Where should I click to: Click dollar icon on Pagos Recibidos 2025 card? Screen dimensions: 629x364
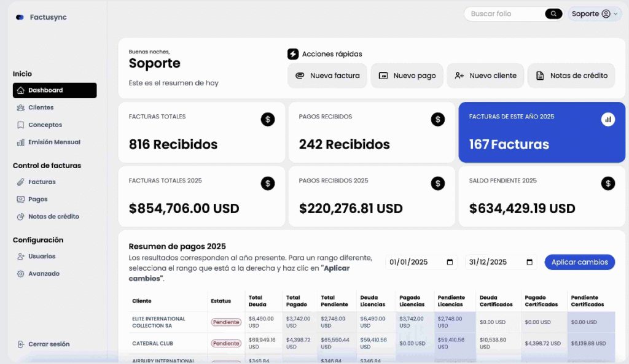(437, 183)
